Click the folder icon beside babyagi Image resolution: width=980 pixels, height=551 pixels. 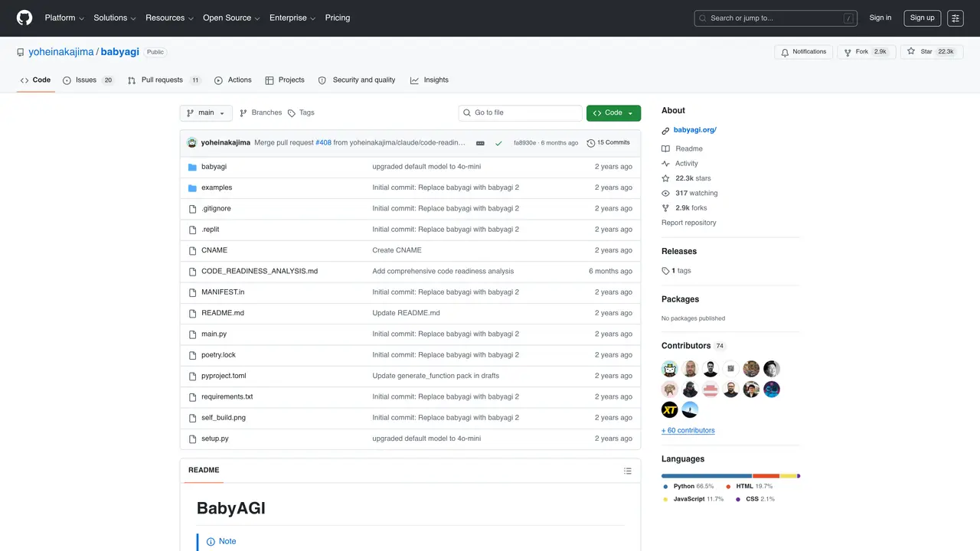tap(193, 167)
